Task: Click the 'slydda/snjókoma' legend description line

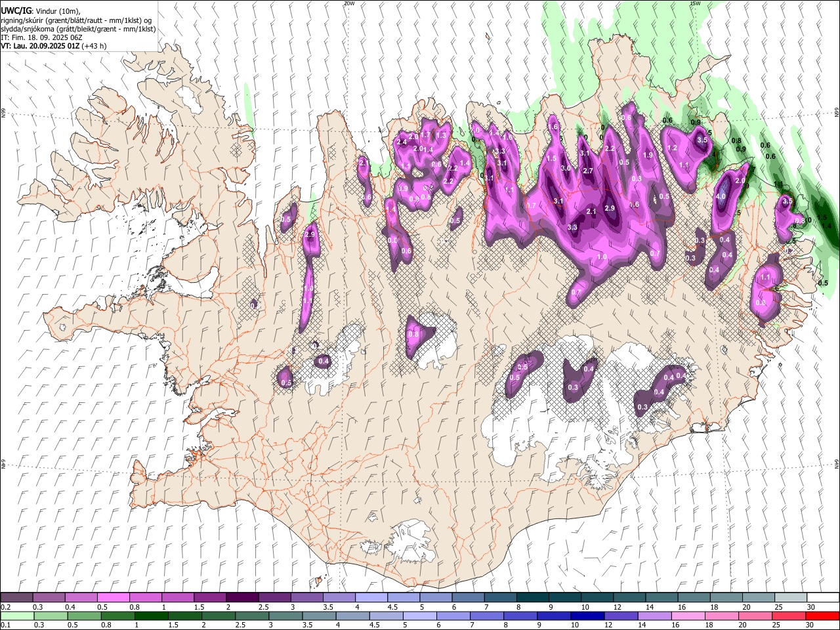Action: 78,29
